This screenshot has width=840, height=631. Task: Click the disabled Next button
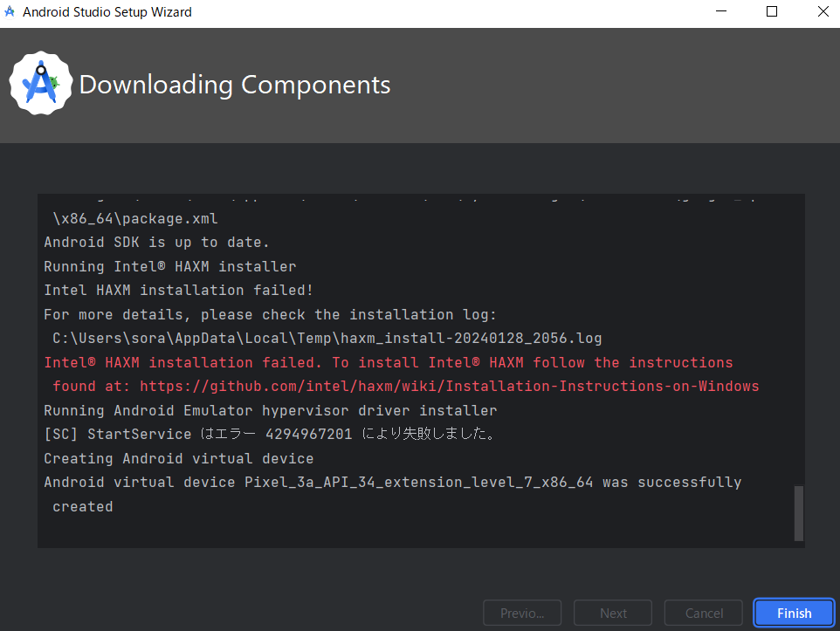pos(612,613)
